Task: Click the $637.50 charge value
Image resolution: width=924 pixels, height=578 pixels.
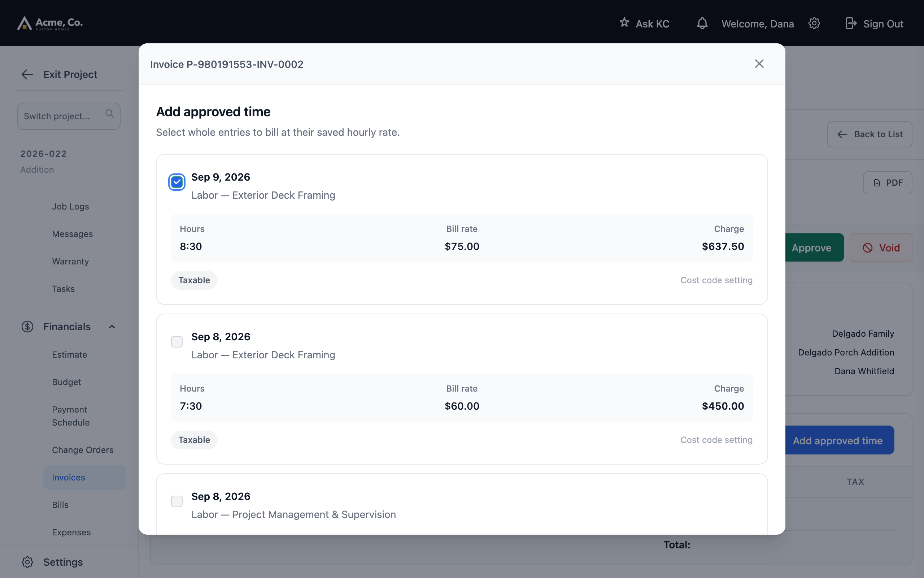Action: pos(723,246)
